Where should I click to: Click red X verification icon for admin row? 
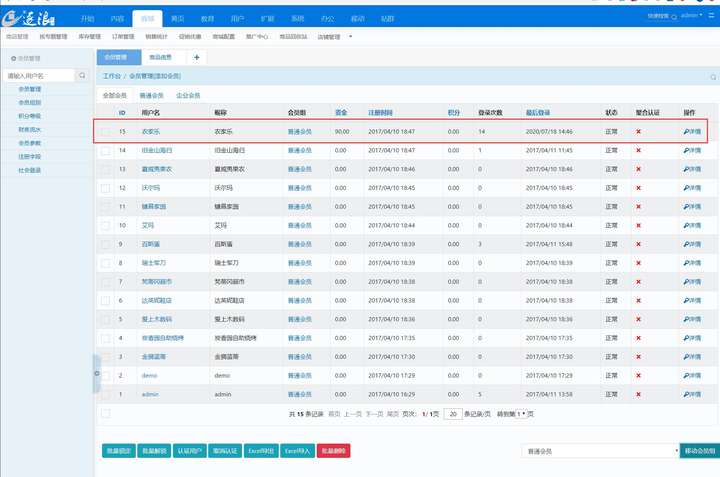(638, 394)
